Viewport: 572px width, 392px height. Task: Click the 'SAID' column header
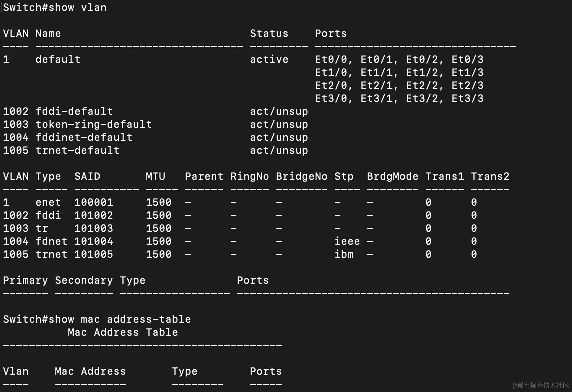point(87,177)
